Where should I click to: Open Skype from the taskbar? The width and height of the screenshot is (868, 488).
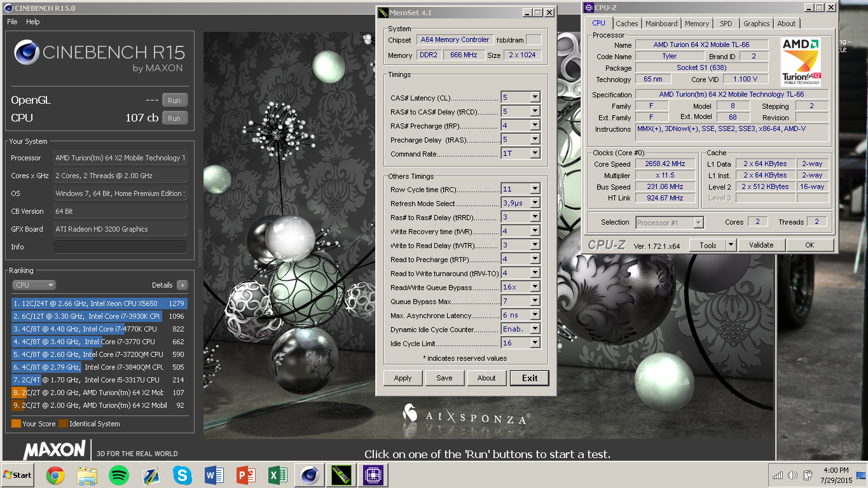pyautogui.click(x=183, y=475)
